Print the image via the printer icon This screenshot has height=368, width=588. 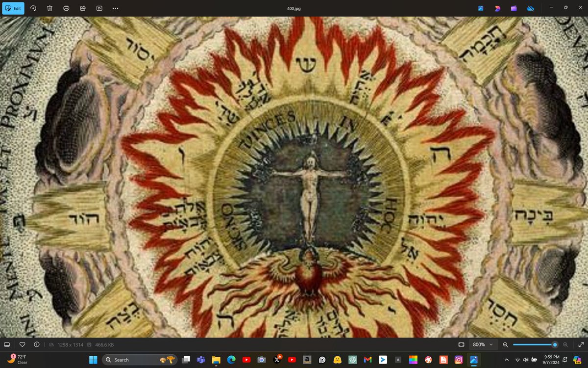[67, 8]
